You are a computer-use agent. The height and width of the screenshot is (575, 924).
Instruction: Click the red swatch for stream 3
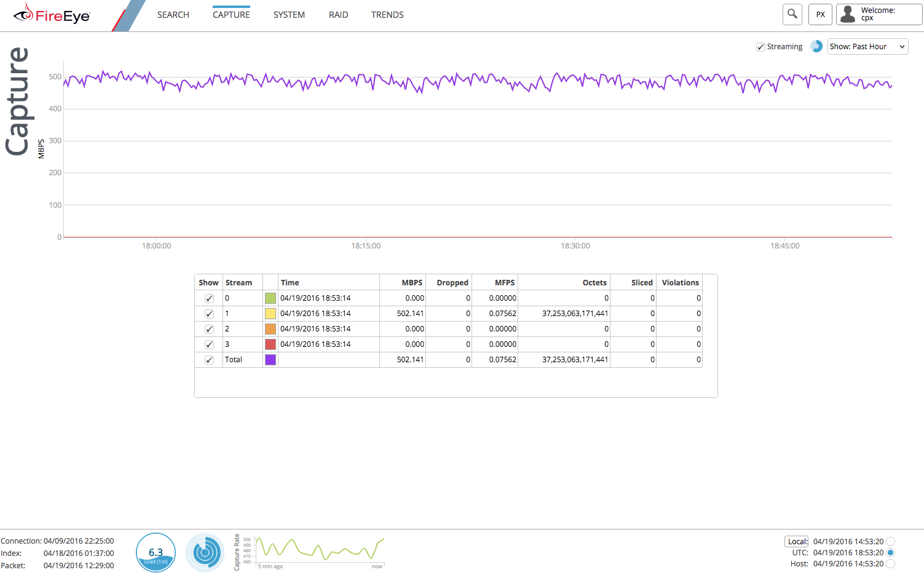point(270,344)
